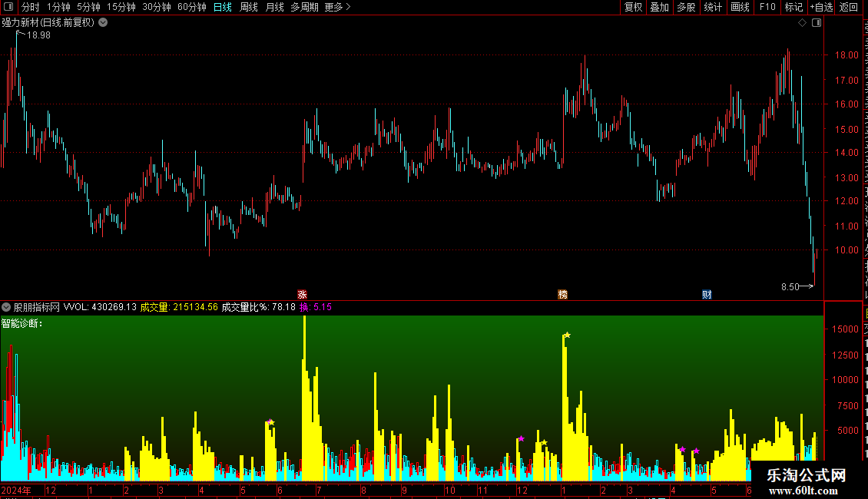
Task: Select the 周线 weekly chart tab
Action: click(x=249, y=7)
